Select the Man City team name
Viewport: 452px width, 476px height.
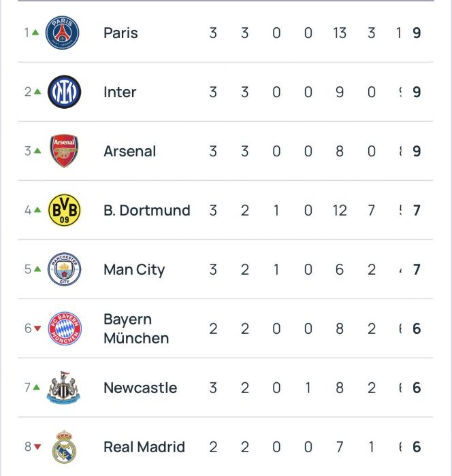(134, 269)
